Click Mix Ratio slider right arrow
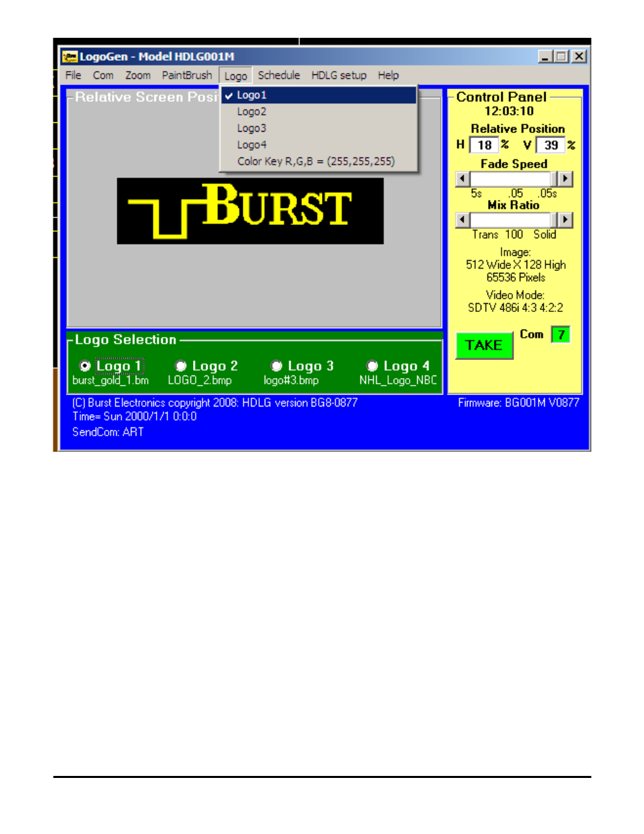Viewport: 644px width, 834px height. pyautogui.click(x=566, y=220)
